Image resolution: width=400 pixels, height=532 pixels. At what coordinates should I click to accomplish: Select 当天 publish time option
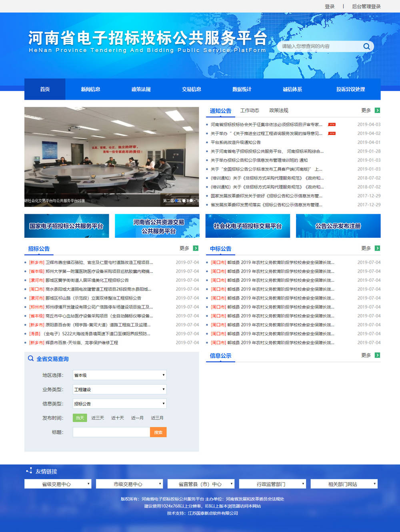pos(80,418)
